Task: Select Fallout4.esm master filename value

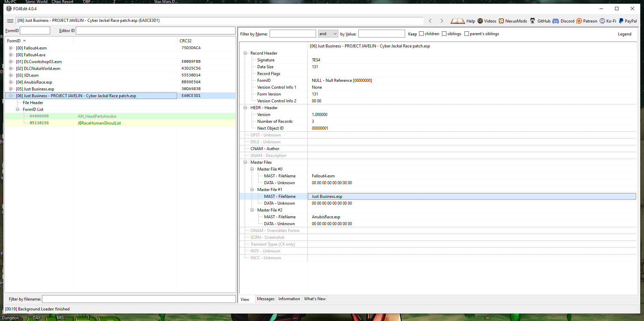Action: point(323,176)
